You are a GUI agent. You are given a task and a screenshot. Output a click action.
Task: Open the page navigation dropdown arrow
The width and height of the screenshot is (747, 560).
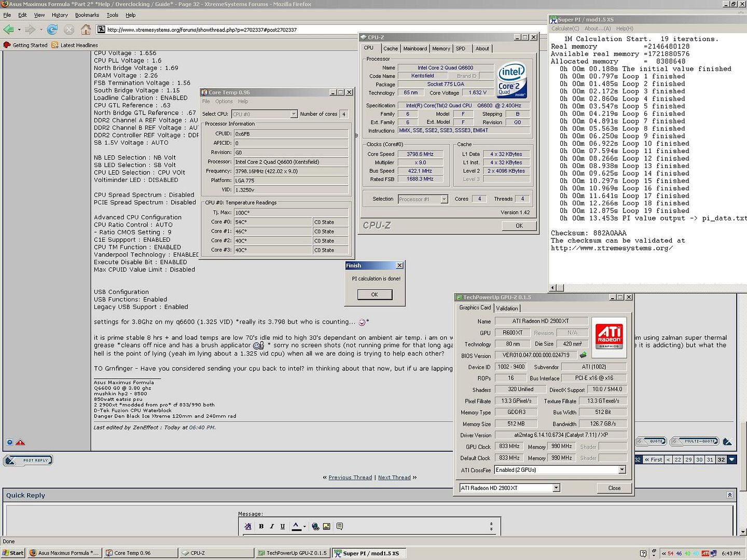tap(732, 459)
